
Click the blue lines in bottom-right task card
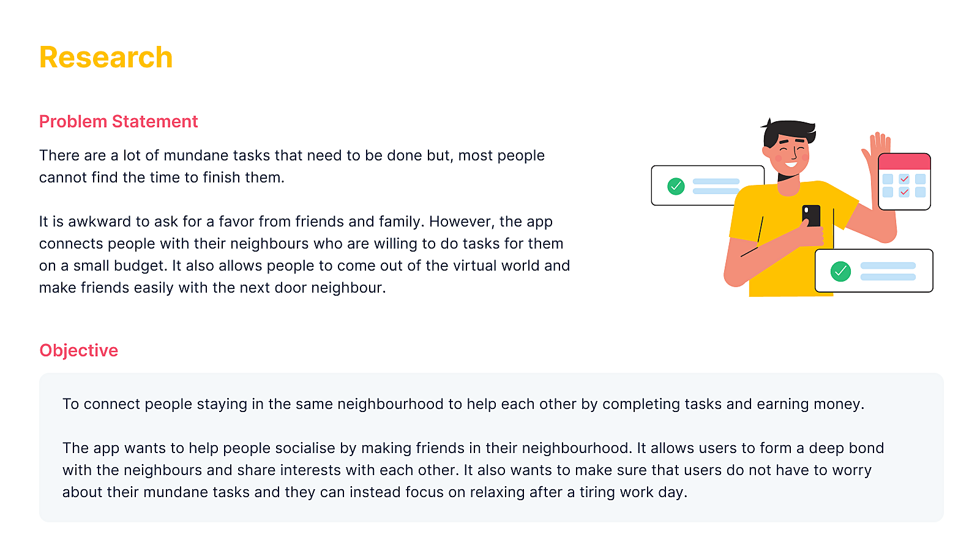pyautogui.click(x=888, y=271)
